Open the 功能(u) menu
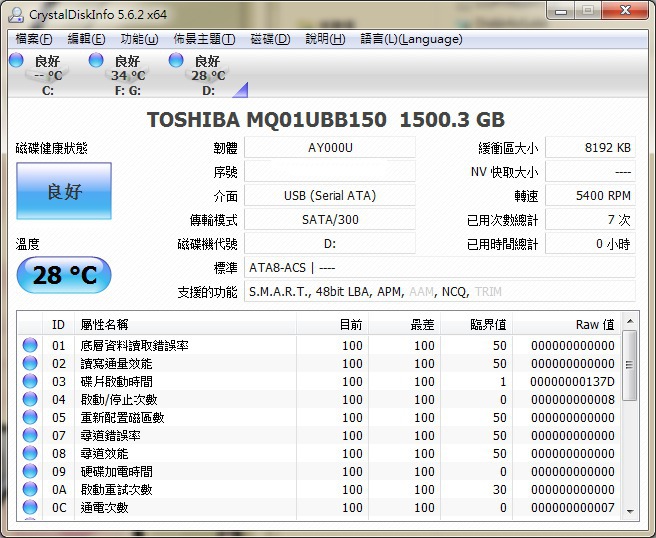 click(139, 39)
